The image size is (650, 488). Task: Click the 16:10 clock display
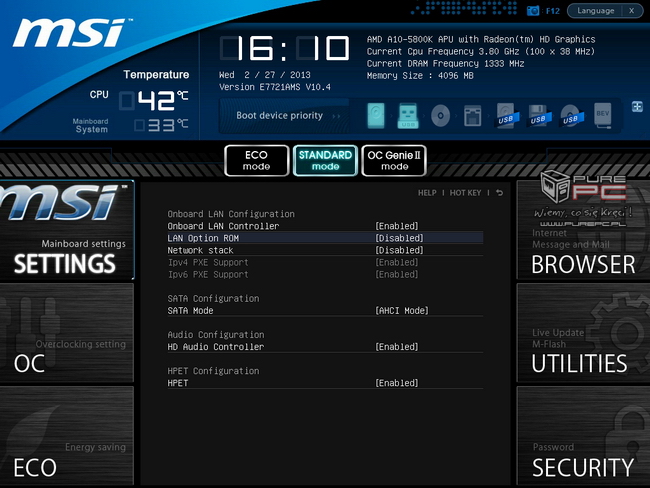(285, 48)
